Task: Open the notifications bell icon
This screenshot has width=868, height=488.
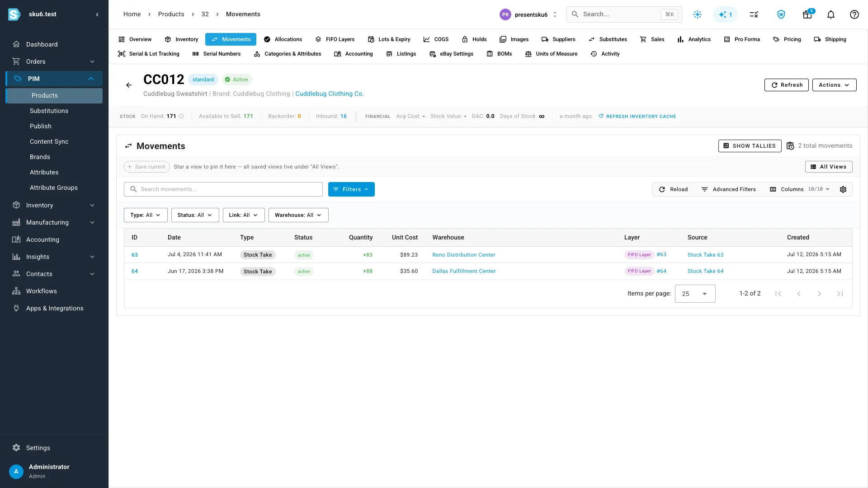Action: (x=830, y=14)
